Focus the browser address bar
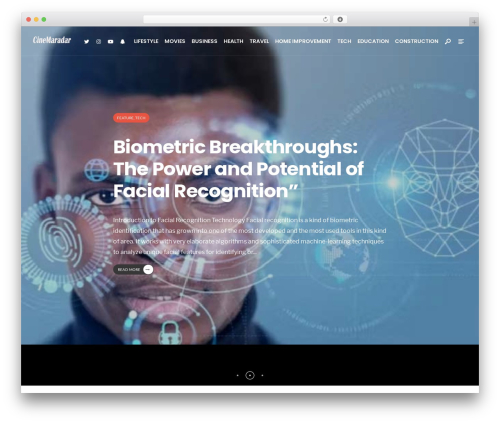The height and width of the screenshot is (423, 500). pyautogui.click(x=237, y=19)
